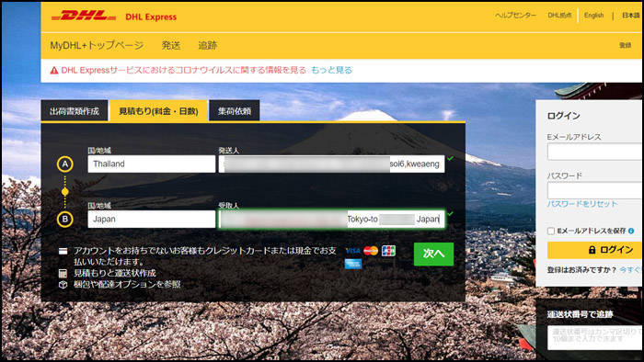Image resolution: width=644 pixels, height=362 pixels.
Task: Click the 登録 link in navigation bar
Action: tap(625, 46)
